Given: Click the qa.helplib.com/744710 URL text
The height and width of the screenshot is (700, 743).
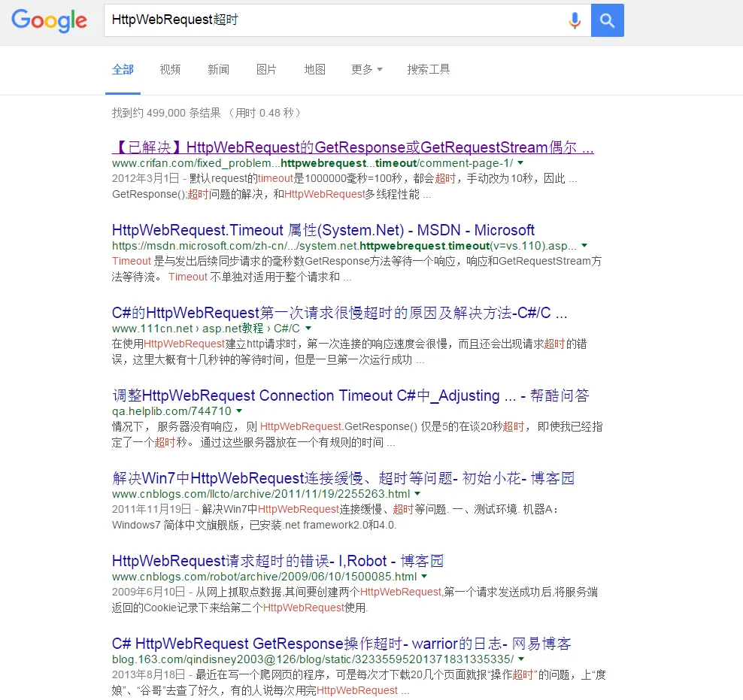Looking at the screenshot, I should [x=171, y=411].
